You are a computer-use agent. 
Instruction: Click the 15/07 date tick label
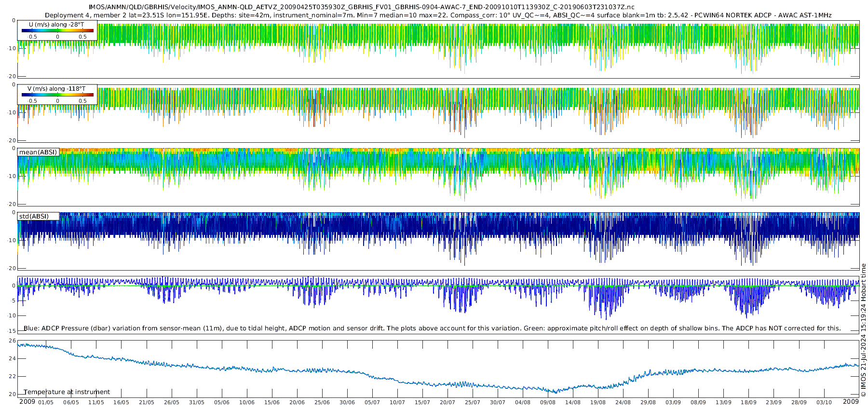click(422, 402)
